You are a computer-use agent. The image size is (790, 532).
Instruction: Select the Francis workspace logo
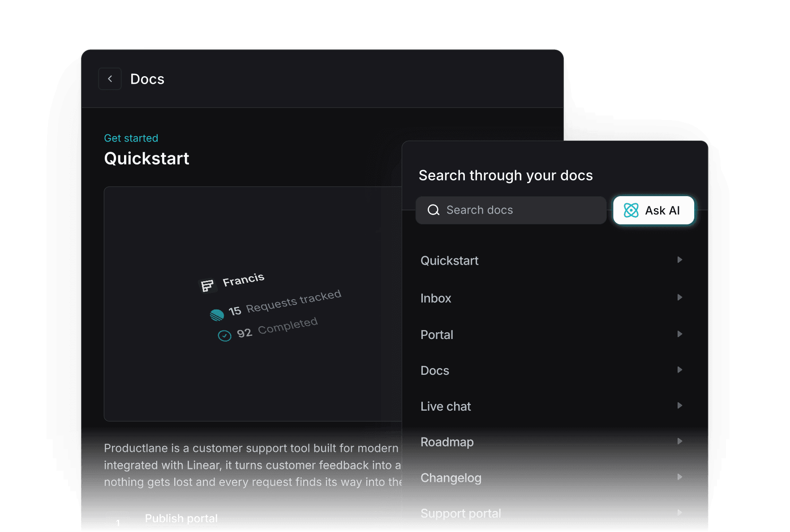click(x=207, y=284)
